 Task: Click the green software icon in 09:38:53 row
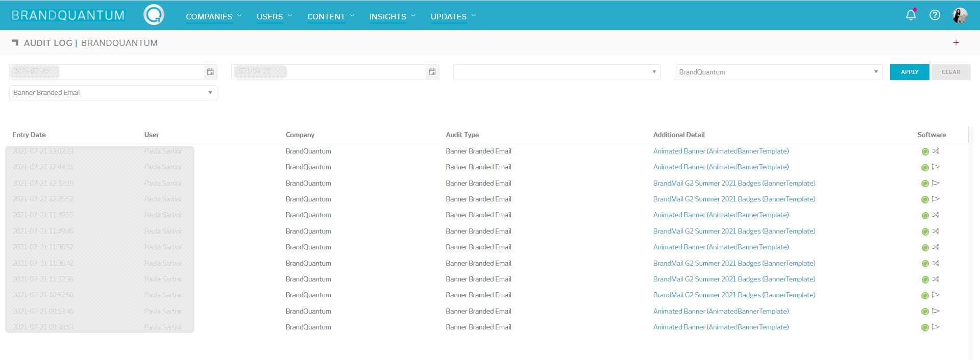(x=925, y=328)
